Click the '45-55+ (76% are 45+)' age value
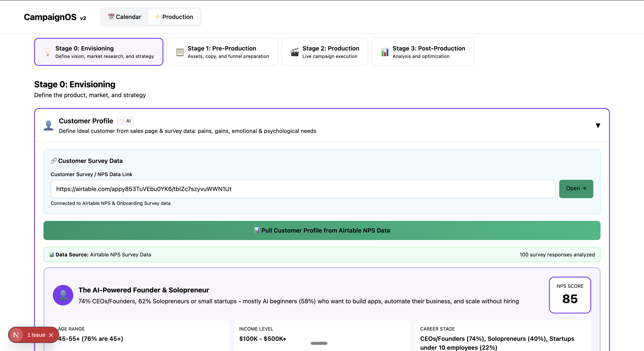The height and width of the screenshot is (351, 644). pos(91,339)
